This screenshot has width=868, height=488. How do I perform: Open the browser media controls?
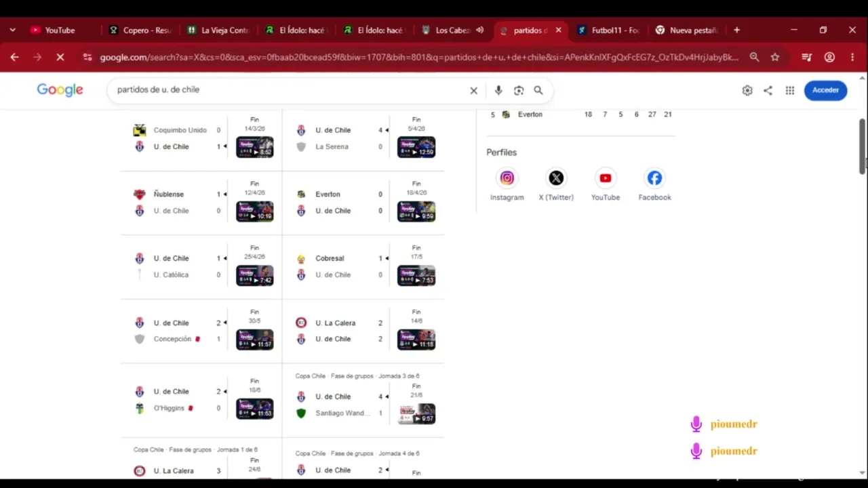tap(806, 58)
